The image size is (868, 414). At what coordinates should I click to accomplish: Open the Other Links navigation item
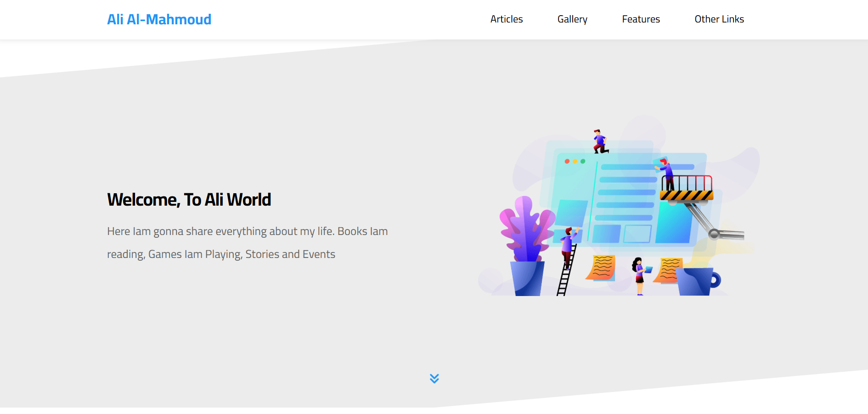pyautogui.click(x=719, y=19)
